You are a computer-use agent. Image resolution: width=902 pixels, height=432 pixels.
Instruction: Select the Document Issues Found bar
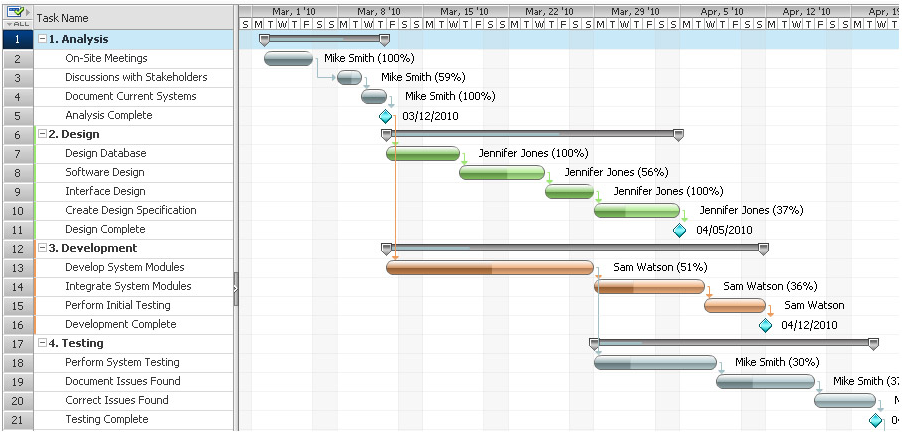click(x=766, y=381)
